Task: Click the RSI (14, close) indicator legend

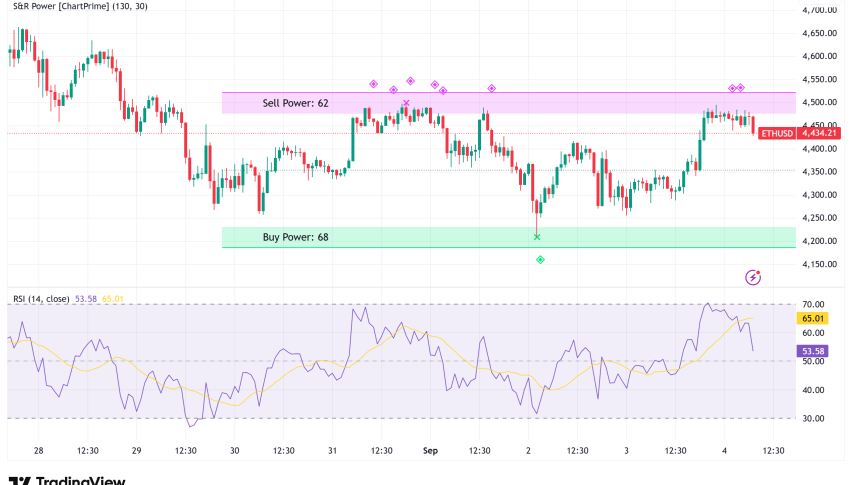Action: tap(41, 299)
